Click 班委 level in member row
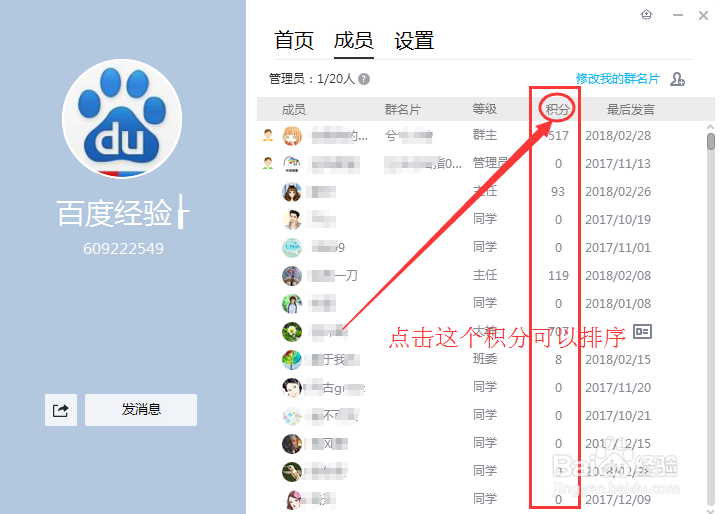This screenshot has height=514, width=720. tap(485, 359)
